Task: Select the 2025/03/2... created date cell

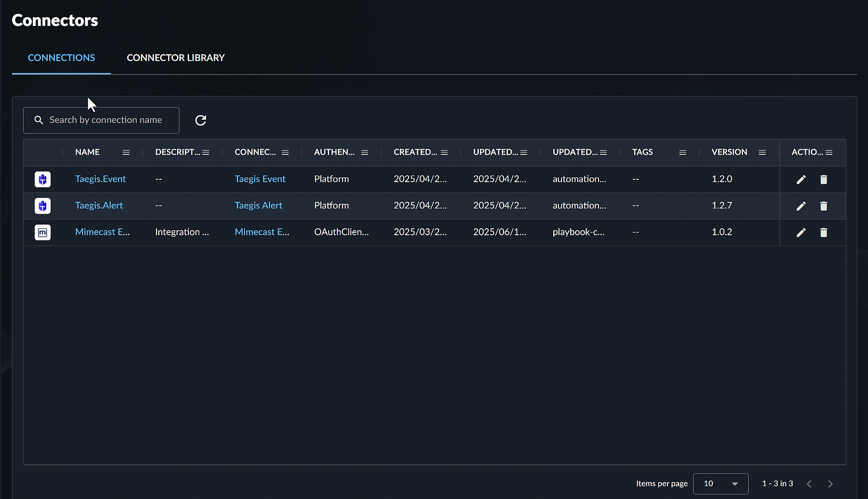Action: [420, 232]
